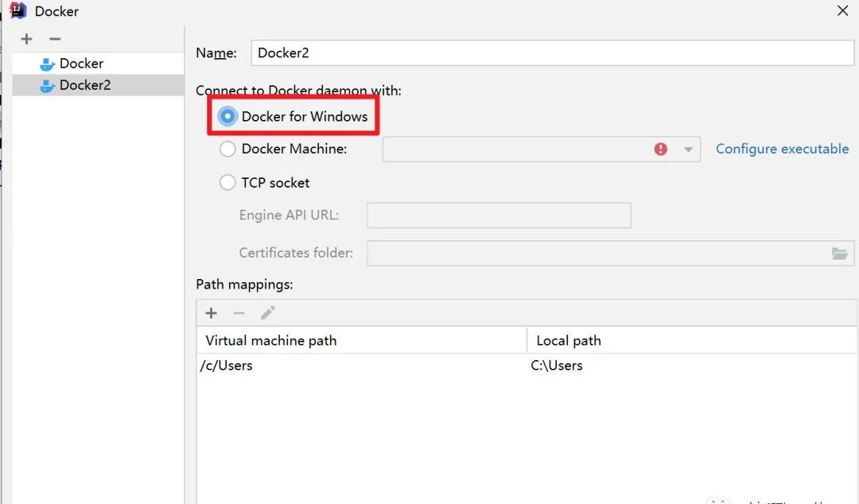859x504 pixels.
Task: Click the Virtual machine path column header
Action: coord(362,340)
